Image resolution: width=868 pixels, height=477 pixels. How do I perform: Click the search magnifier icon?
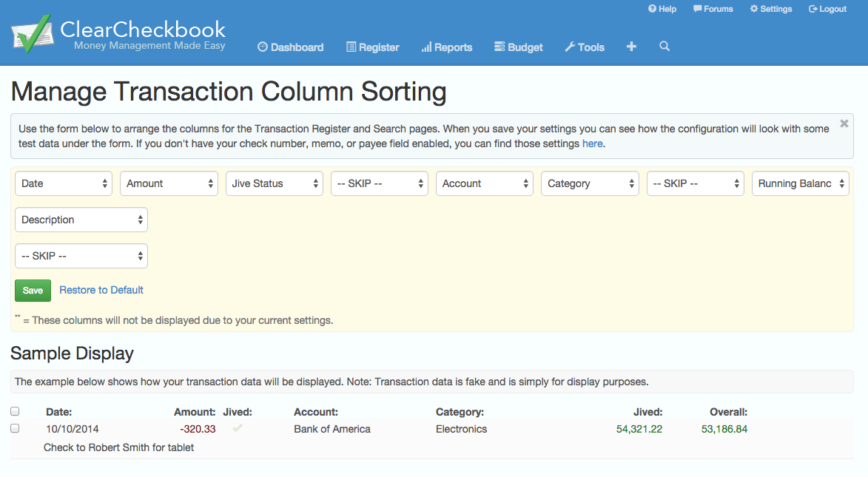665,47
